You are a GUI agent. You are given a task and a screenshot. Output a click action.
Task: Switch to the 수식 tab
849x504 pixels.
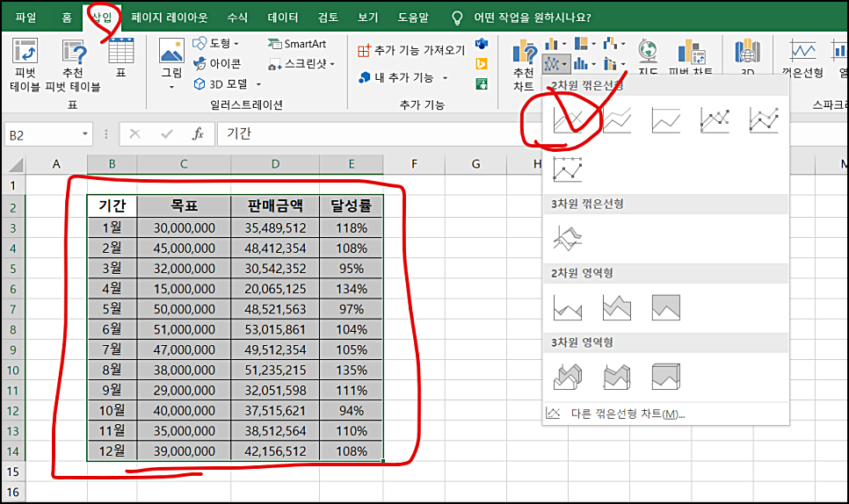tap(237, 18)
